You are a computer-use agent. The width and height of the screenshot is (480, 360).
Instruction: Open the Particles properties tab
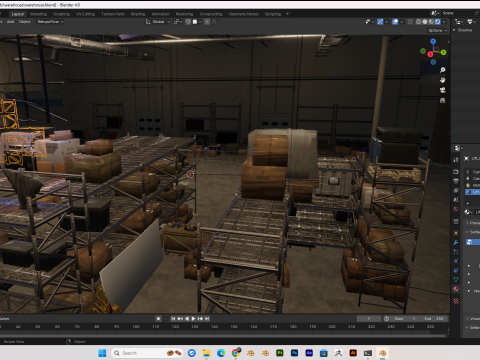point(456,252)
